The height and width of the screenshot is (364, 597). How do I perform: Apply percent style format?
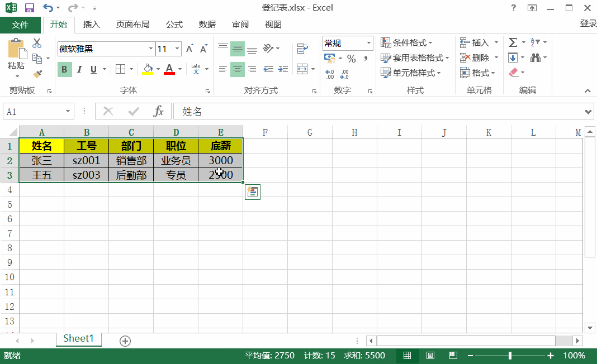click(x=352, y=59)
